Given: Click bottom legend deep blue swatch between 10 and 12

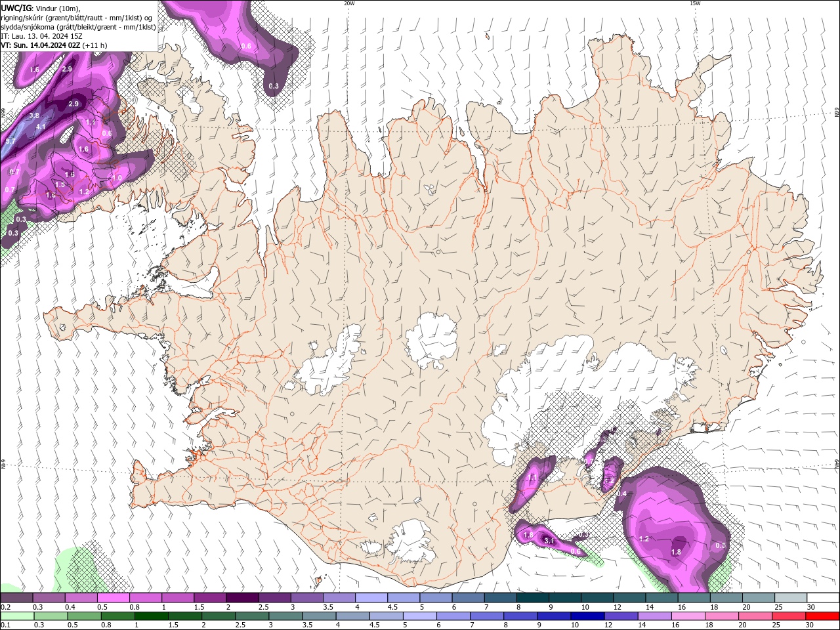Looking at the screenshot, I should pyautogui.click(x=587, y=616).
